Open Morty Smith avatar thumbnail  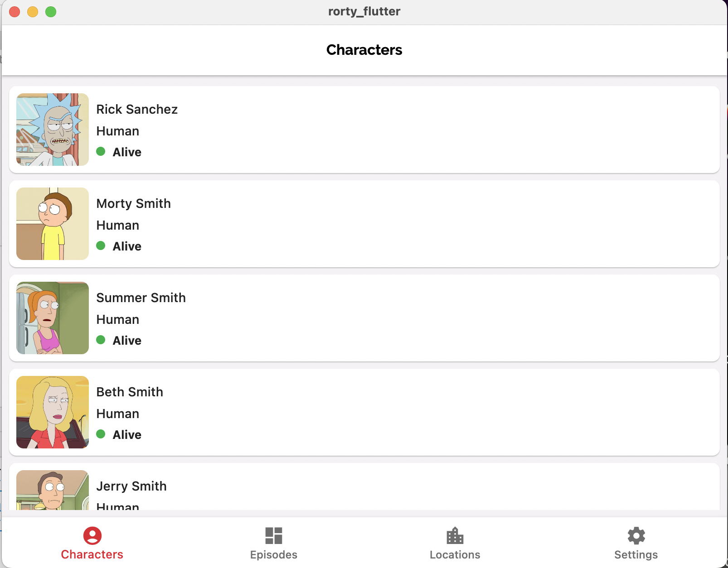point(53,224)
